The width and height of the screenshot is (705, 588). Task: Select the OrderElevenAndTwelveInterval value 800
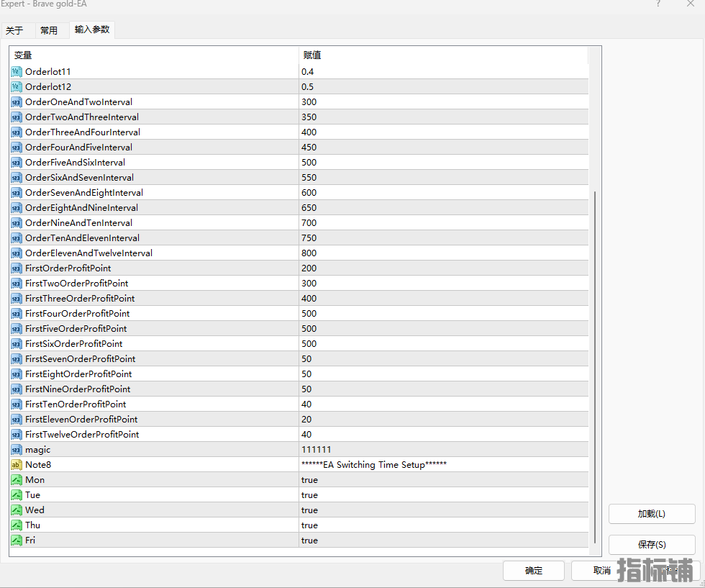pos(309,253)
